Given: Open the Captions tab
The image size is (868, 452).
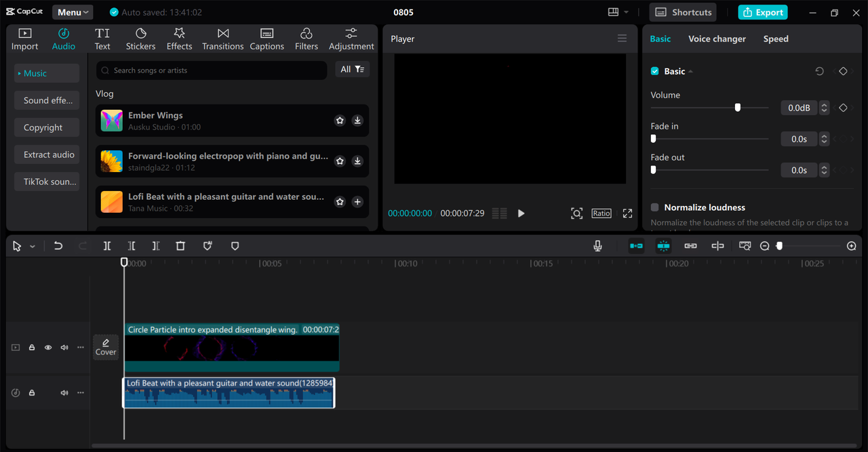Looking at the screenshot, I should [267, 39].
